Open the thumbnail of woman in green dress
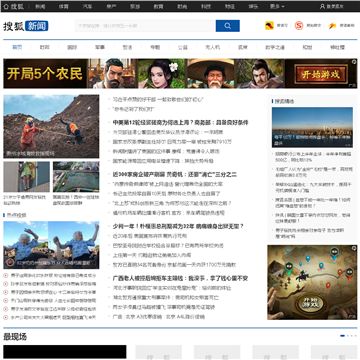 point(27,177)
